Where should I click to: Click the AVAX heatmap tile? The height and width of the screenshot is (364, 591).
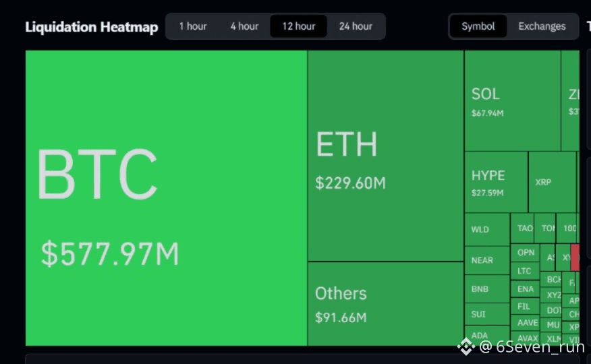coord(526,338)
